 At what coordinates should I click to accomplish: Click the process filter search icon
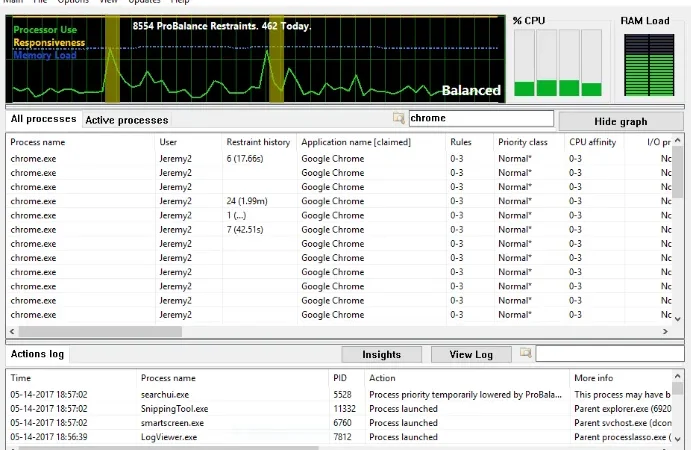point(398,118)
